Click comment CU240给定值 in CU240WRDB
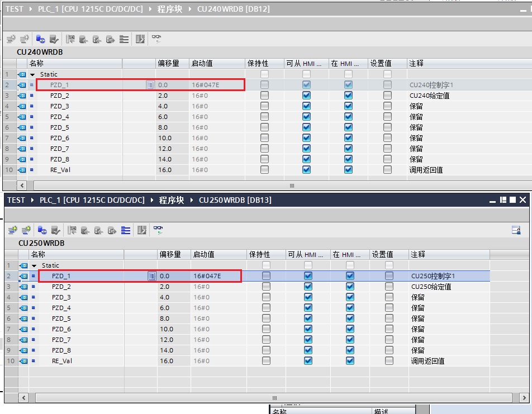 tap(430, 96)
